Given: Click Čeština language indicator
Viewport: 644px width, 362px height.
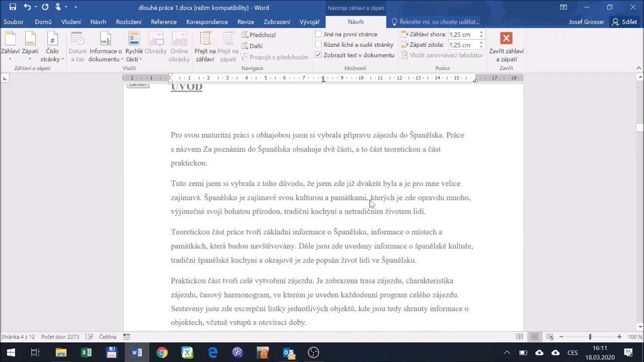Looking at the screenshot, I should pyautogui.click(x=108, y=337).
